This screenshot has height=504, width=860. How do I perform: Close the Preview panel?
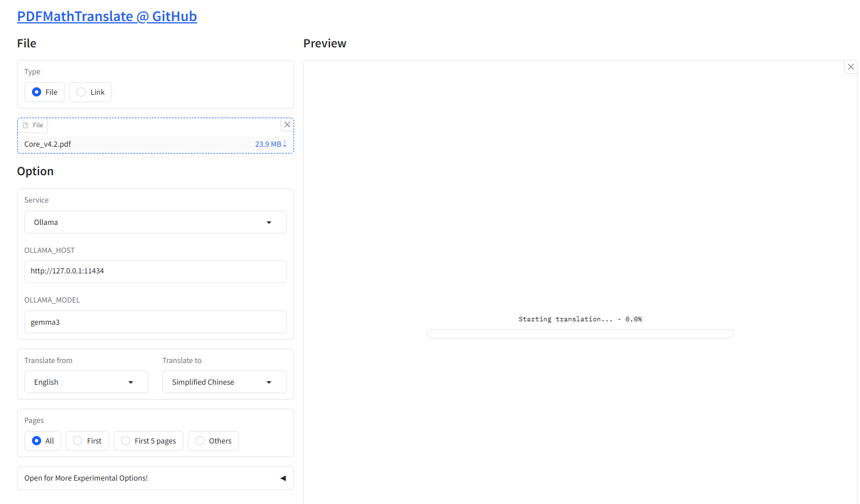point(851,67)
